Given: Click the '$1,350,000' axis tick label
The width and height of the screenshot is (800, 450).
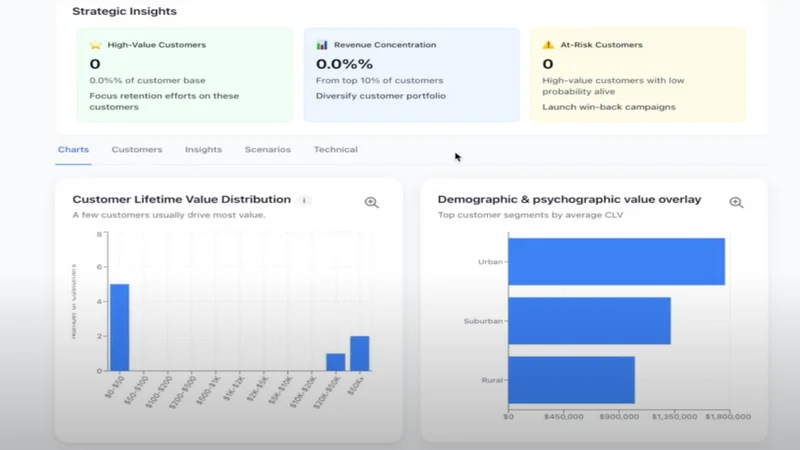Looking at the screenshot, I should (674, 417).
